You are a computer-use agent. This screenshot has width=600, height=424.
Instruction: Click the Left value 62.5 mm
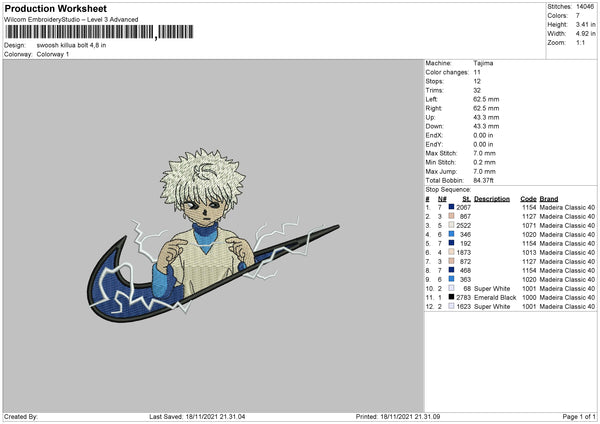point(486,99)
